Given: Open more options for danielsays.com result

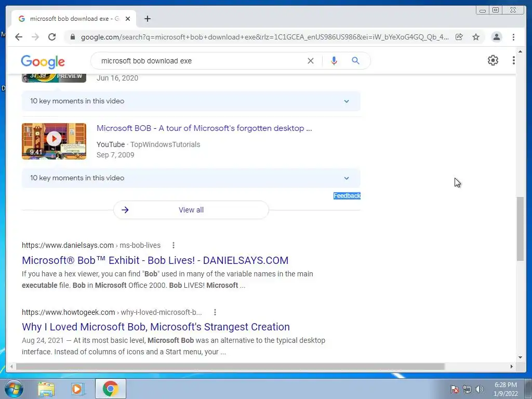Looking at the screenshot, I should point(174,245).
